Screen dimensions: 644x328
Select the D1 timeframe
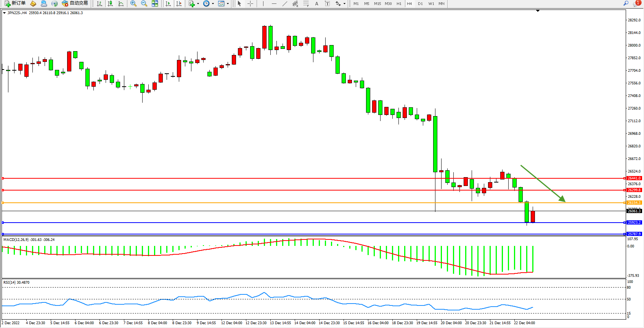(x=420, y=3)
